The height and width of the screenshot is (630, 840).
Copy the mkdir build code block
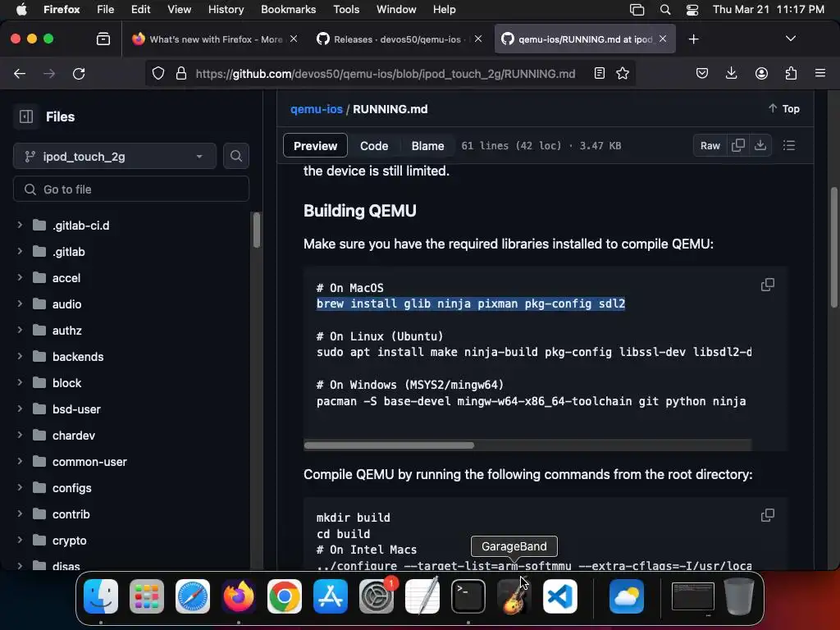pyautogui.click(x=768, y=515)
